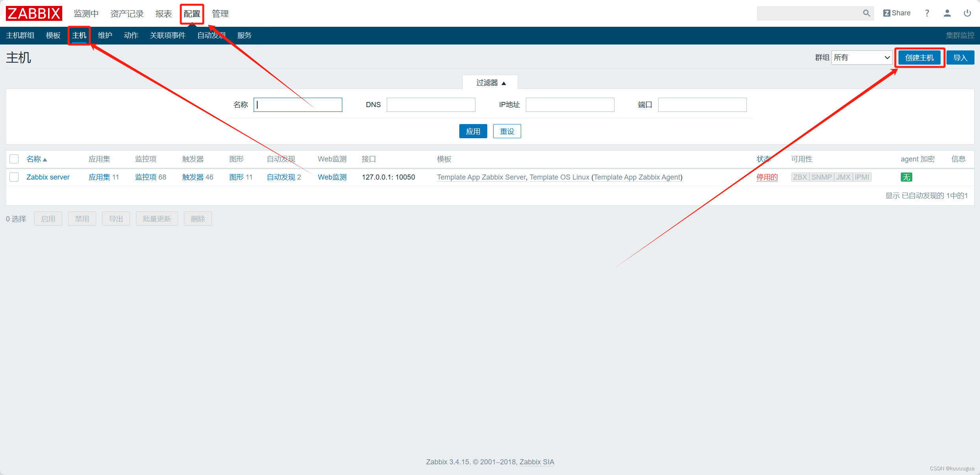Go to the 动作 submenu

click(131, 35)
